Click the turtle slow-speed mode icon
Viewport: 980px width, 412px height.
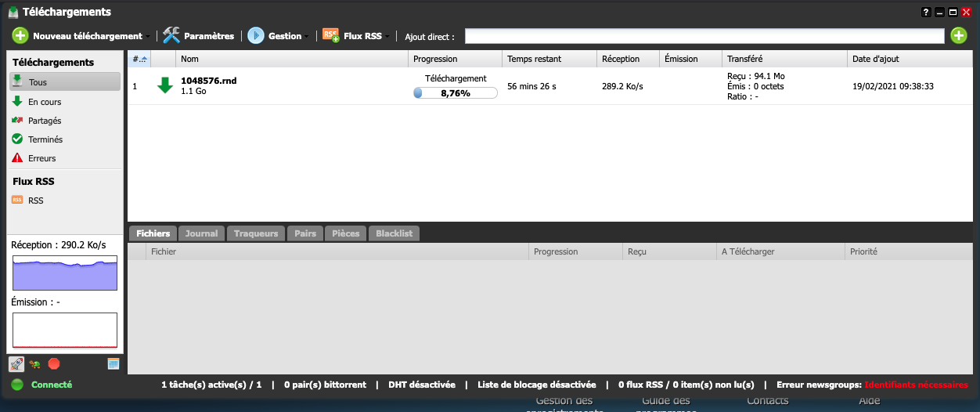point(34,363)
